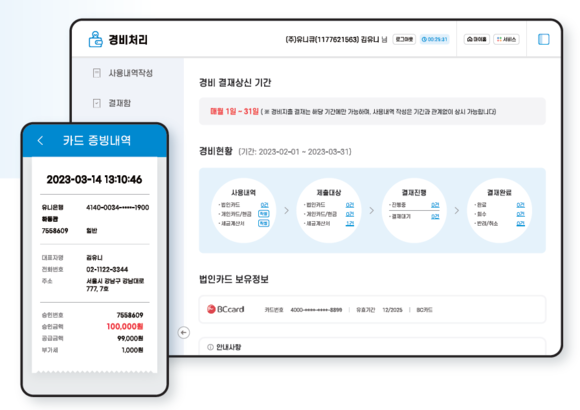Click the user name (주)유니큐 김유니 in header
This screenshot has width=580, height=410.
[336, 39]
